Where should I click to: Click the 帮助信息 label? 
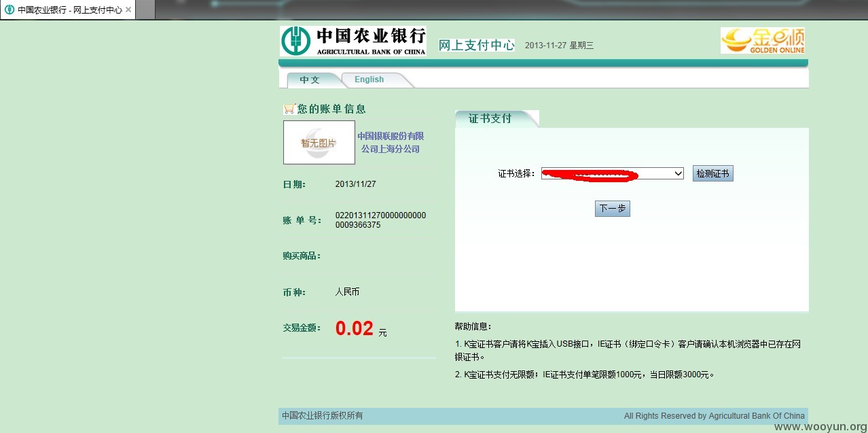click(x=473, y=327)
